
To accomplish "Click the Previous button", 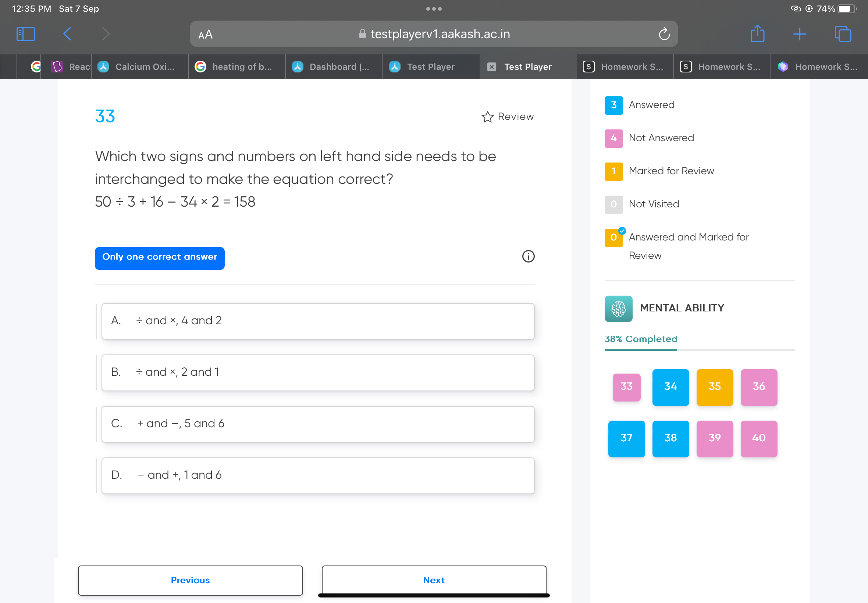I will point(190,580).
